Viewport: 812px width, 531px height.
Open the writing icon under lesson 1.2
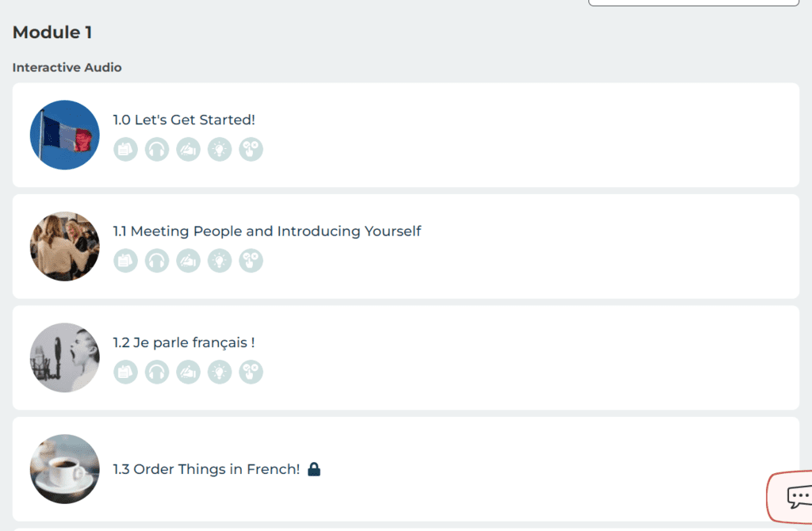click(x=188, y=372)
